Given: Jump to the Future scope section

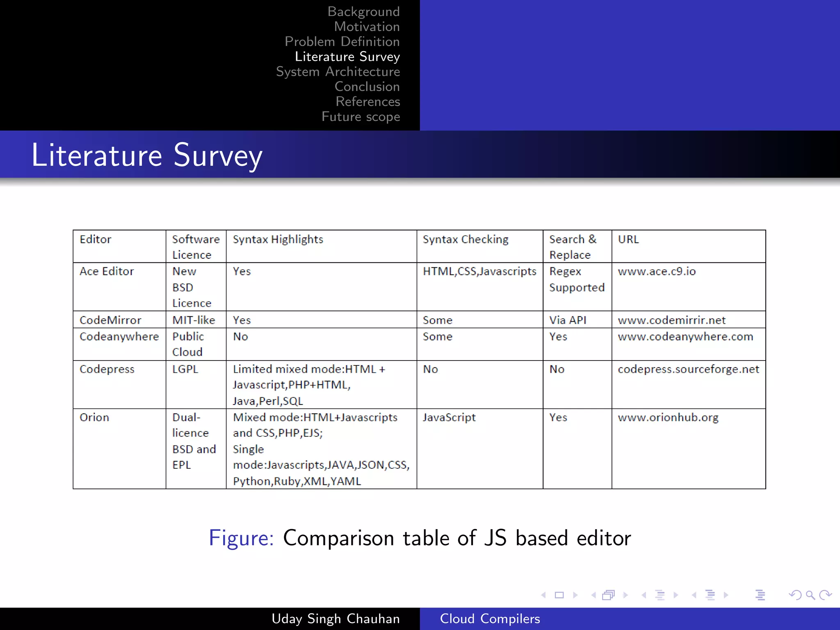Looking at the screenshot, I should (x=361, y=116).
